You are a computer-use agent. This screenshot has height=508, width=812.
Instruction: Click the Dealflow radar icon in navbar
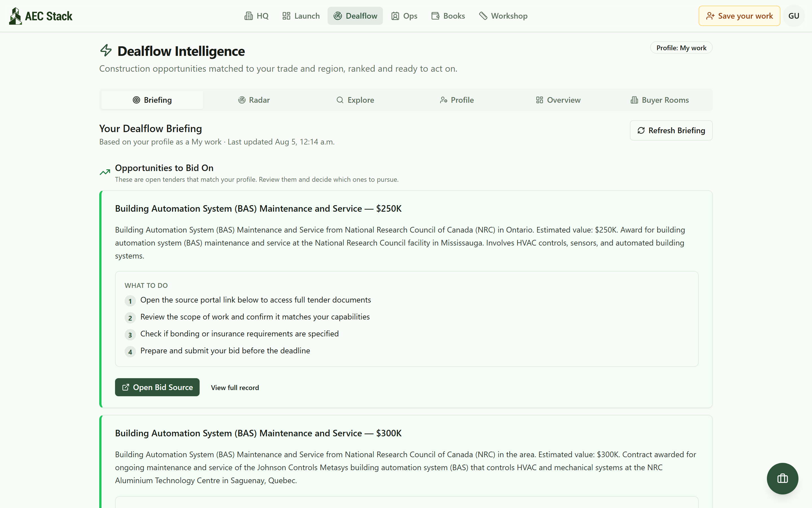coord(337,16)
